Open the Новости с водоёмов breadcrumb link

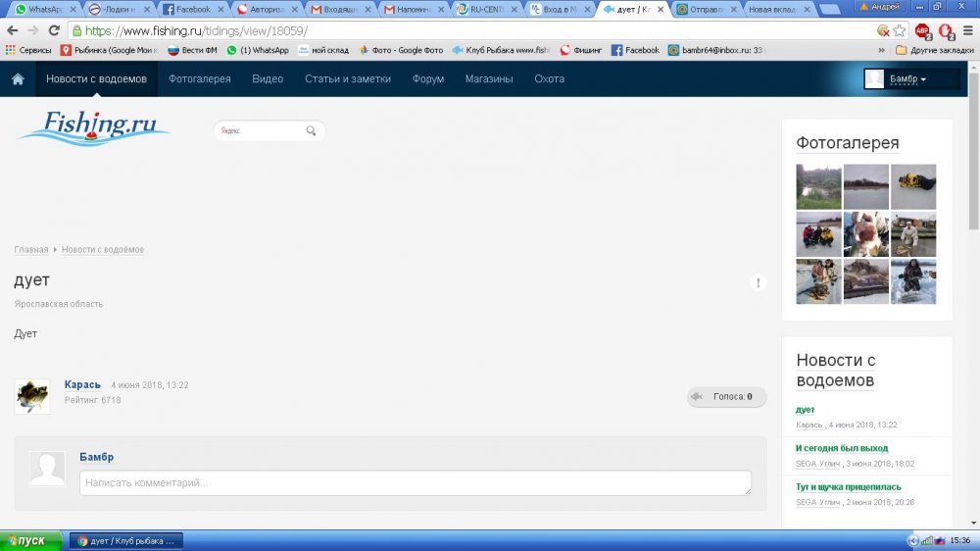[103, 250]
